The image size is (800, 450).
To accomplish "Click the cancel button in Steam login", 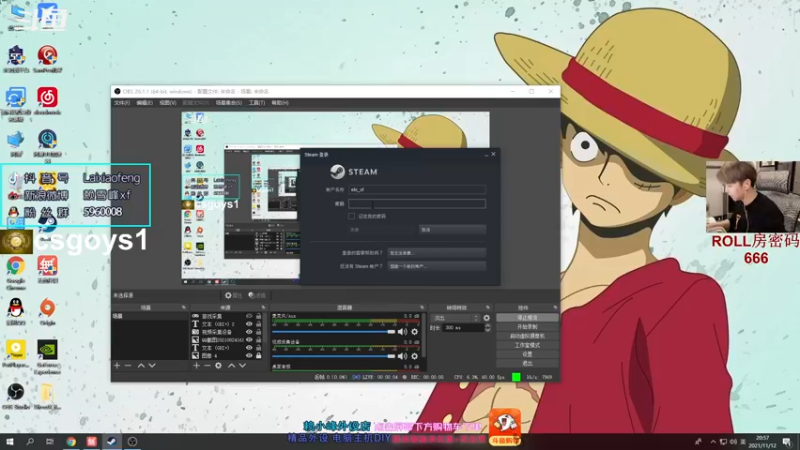I will (452, 230).
